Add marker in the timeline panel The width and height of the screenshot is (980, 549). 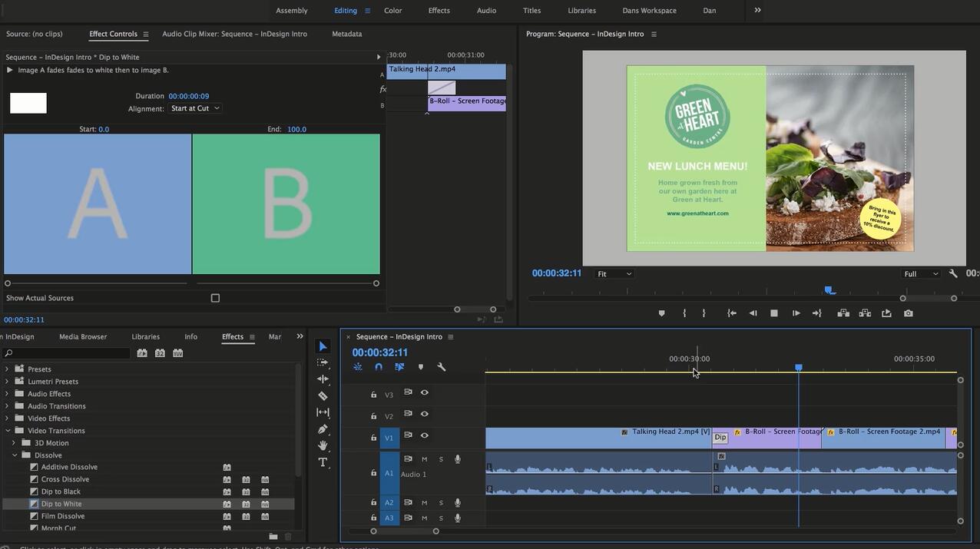pyautogui.click(x=421, y=367)
